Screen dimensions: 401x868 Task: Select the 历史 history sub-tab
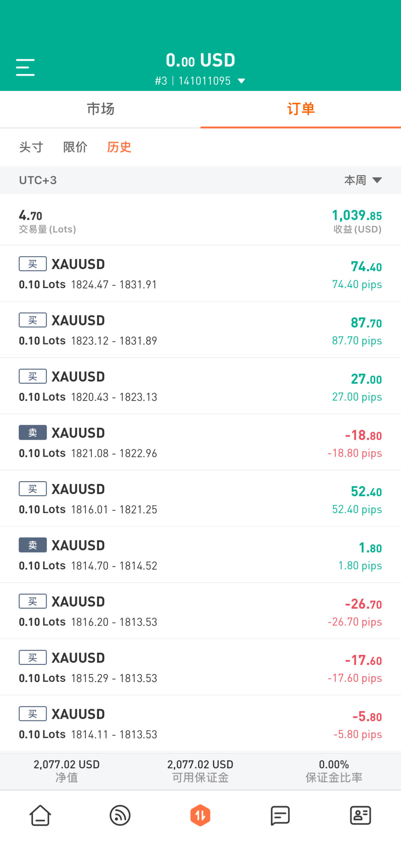click(119, 147)
